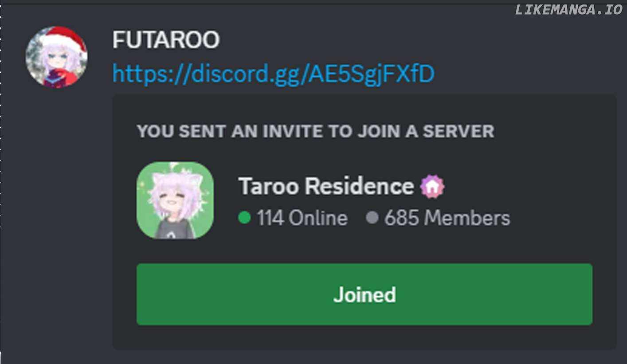627x364 pixels.
Task: Click the "You sent an invite" header text
Action: coord(315,131)
